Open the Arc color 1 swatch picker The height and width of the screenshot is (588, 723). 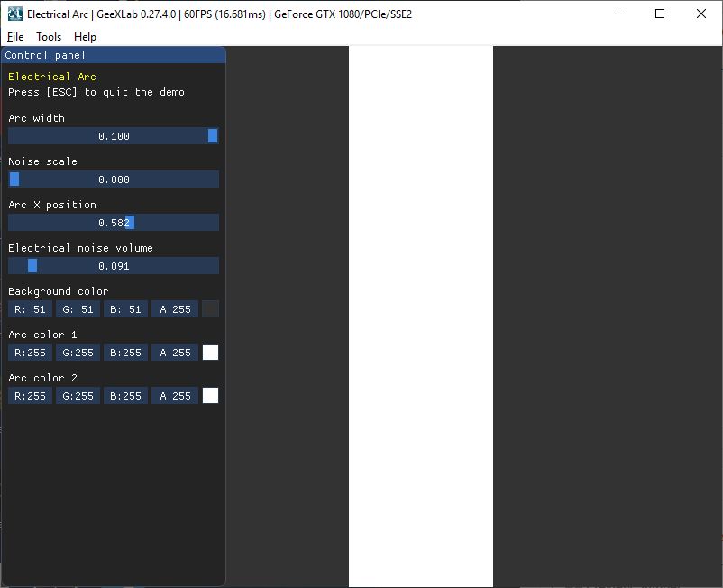tap(210, 353)
